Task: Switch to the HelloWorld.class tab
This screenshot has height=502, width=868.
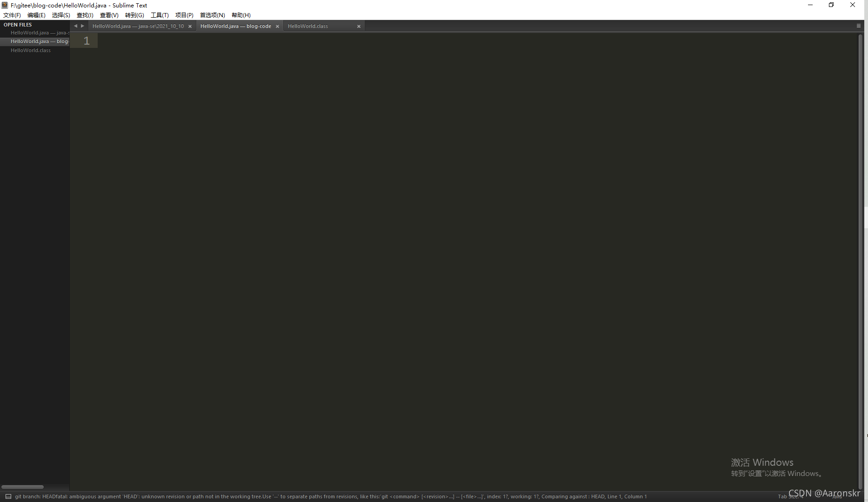Action: (x=308, y=26)
